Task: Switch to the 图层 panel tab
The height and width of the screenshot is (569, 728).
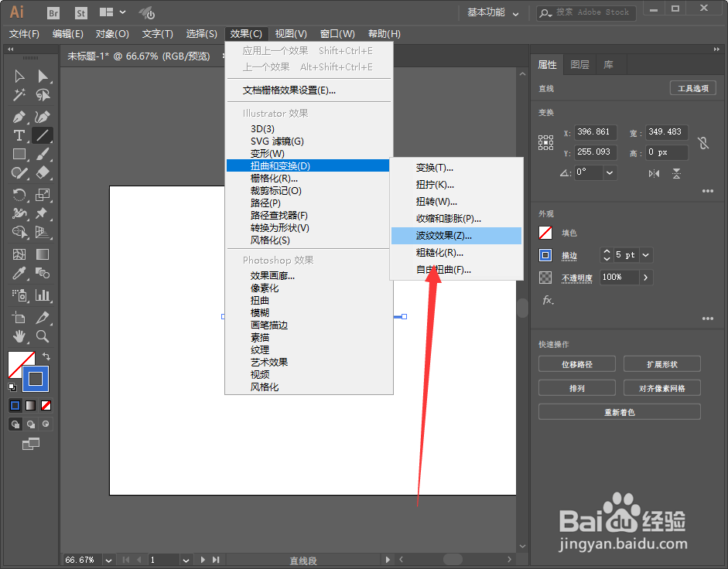Action: [x=580, y=64]
